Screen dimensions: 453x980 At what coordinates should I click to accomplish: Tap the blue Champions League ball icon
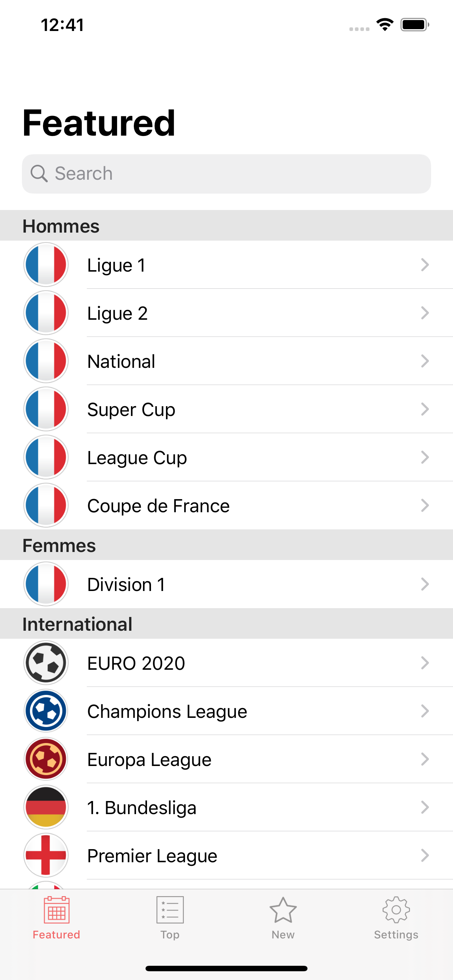[x=46, y=711]
